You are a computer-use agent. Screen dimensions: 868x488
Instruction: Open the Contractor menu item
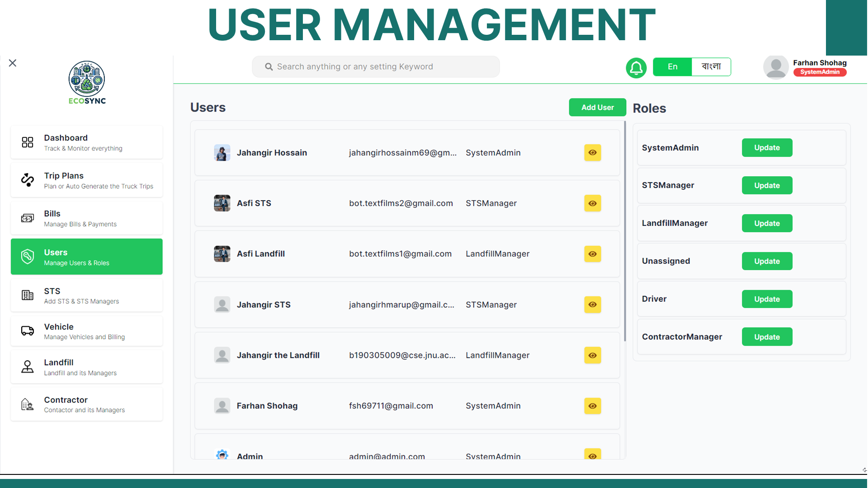87,404
